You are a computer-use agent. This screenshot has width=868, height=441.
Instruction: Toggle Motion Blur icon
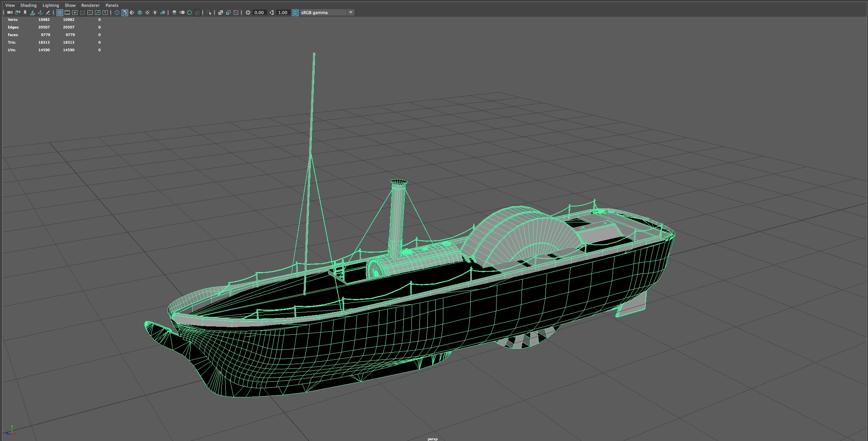182,13
